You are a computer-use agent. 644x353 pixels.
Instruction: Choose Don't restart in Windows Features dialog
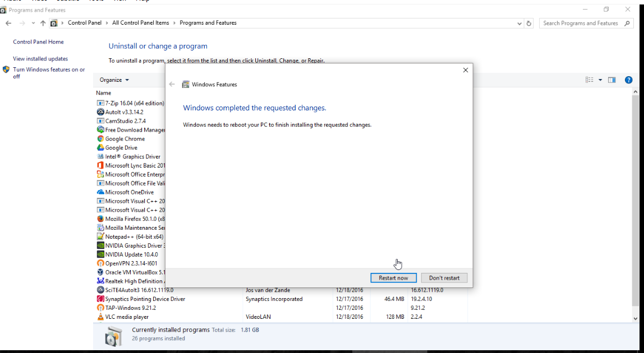(x=444, y=278)
